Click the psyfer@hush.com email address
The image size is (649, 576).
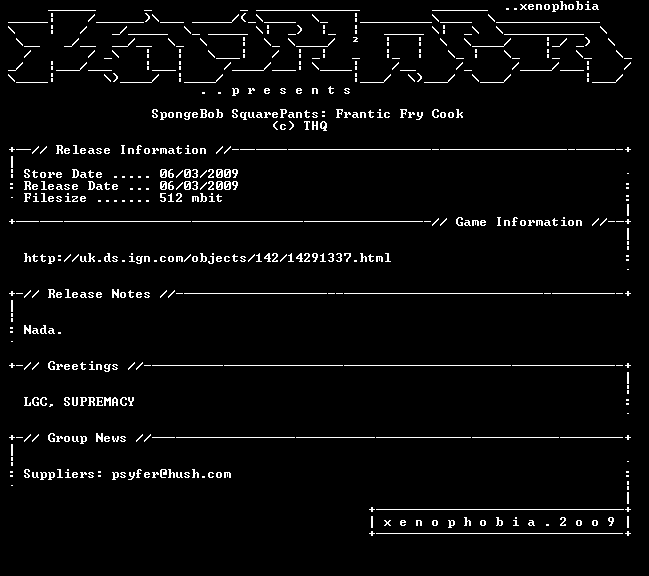[x=171, y=474]
